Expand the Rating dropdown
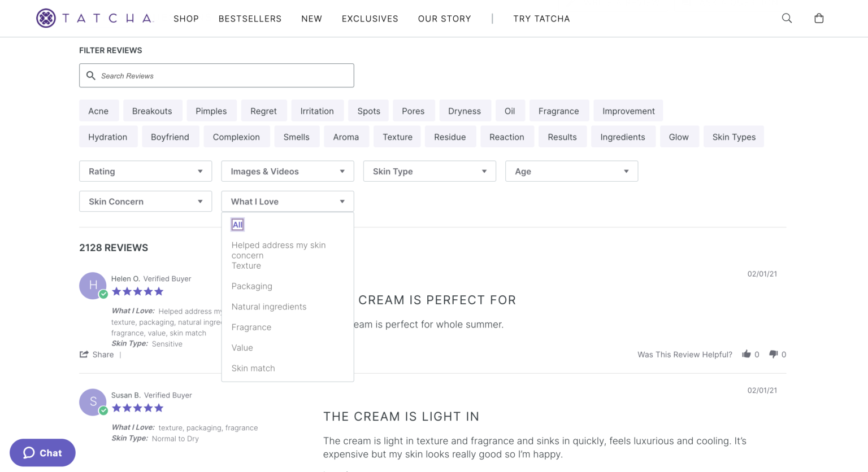The image size is (868, 472). pyautogui.click(x=145, y=172)
